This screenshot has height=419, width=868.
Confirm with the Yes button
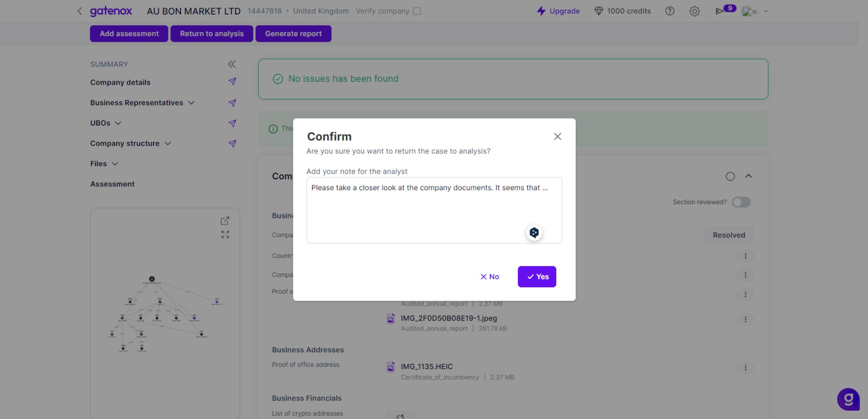point(537,277)
